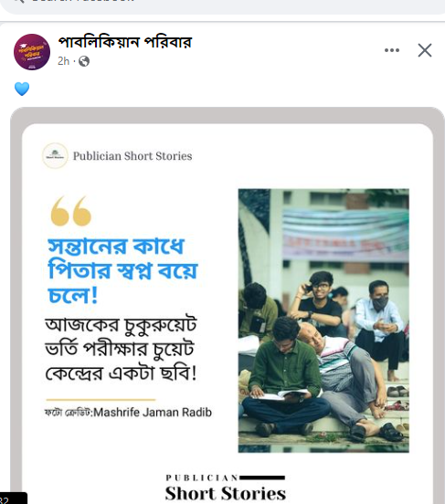Click the black counter badge showing 32
Screen dimensions: 445x504
point(13,499)
